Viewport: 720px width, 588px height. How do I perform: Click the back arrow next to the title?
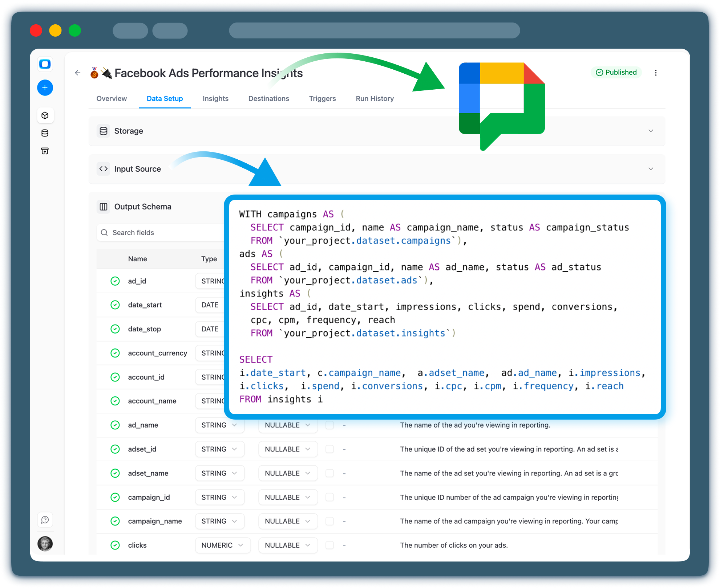77,73
